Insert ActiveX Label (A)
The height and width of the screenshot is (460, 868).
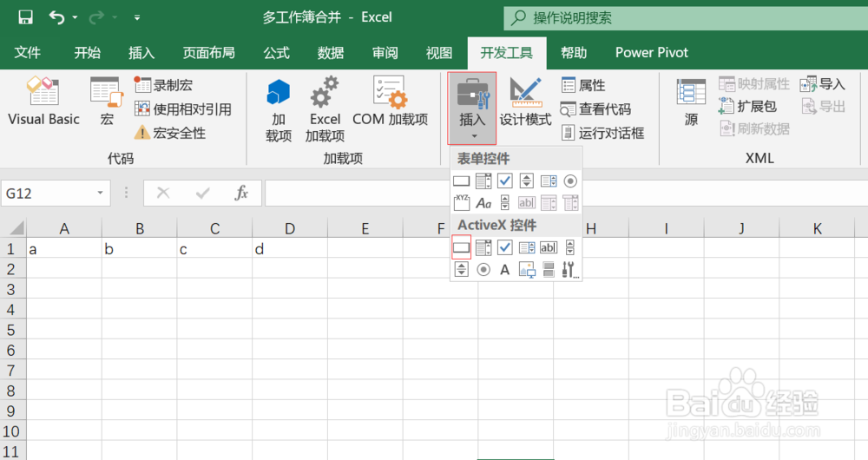pos(505,270)
